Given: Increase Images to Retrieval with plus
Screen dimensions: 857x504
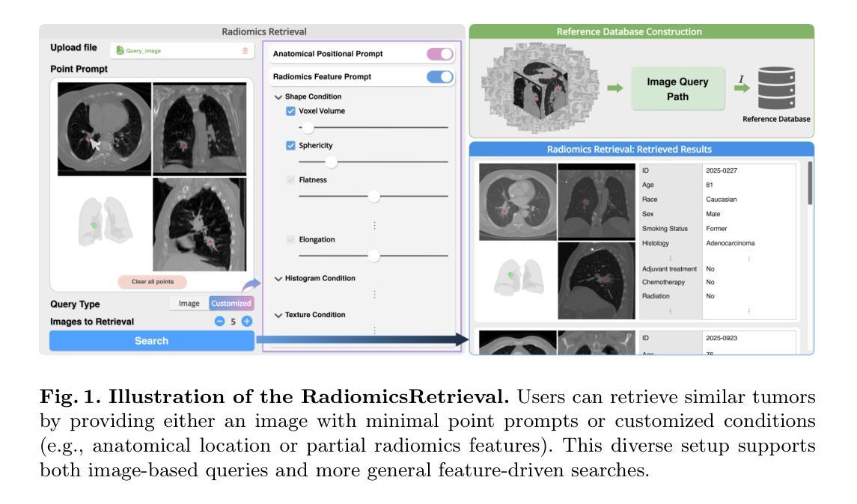Looking at the screenshot, I should coord(247,321).
